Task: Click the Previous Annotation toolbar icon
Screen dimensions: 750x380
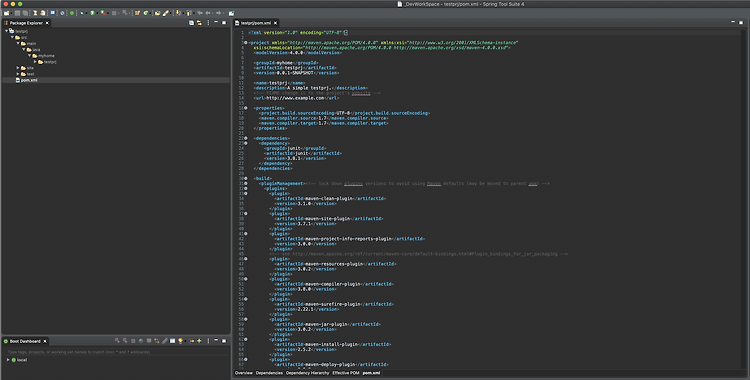Action: coord(188,13)
